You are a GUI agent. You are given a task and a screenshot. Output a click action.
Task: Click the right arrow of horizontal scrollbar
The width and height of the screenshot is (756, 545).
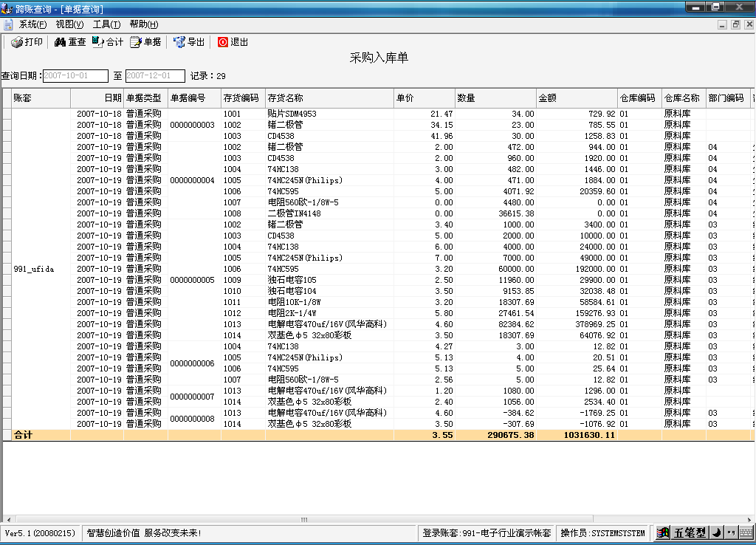(x=749, y=519)
